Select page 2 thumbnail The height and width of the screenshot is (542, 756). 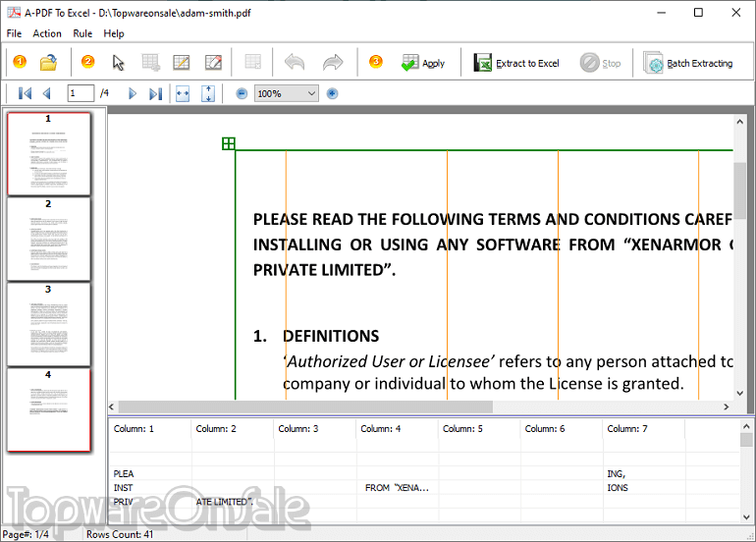48,240
